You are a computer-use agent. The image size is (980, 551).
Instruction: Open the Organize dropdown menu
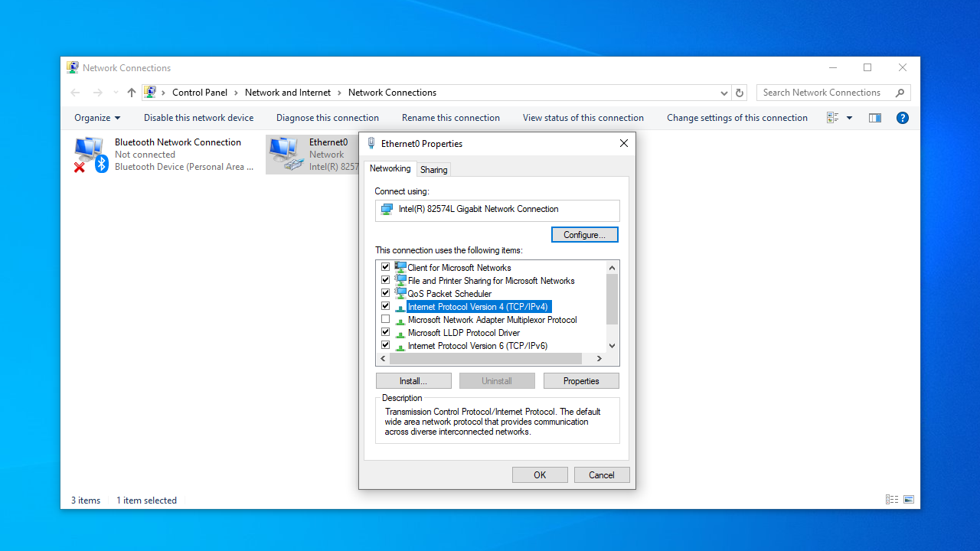(x=97, y=118)
